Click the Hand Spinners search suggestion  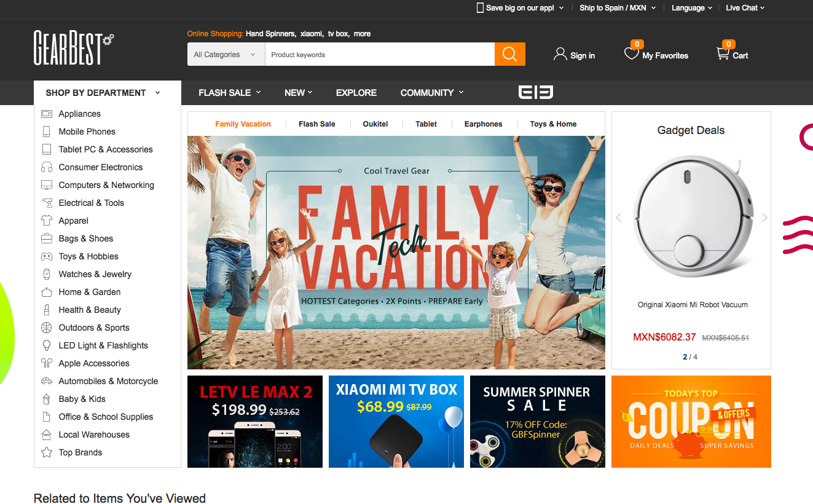pos(270,34)
